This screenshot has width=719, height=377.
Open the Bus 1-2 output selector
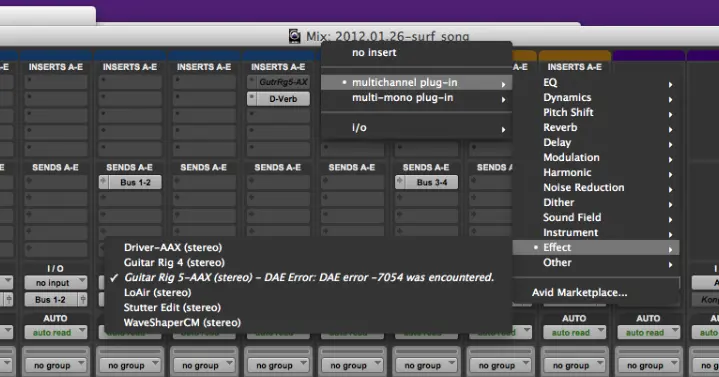[55, 299]
